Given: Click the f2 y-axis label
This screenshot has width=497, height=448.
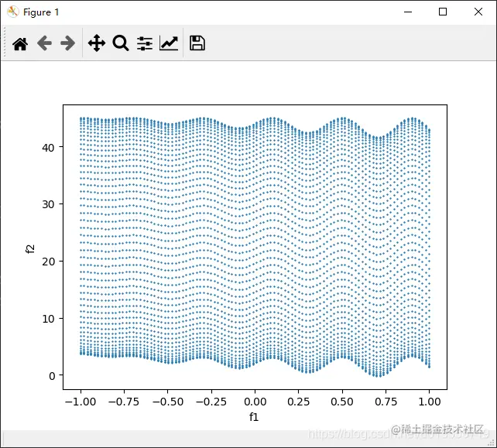Looking at the screenshot, I should click(30, 248).
